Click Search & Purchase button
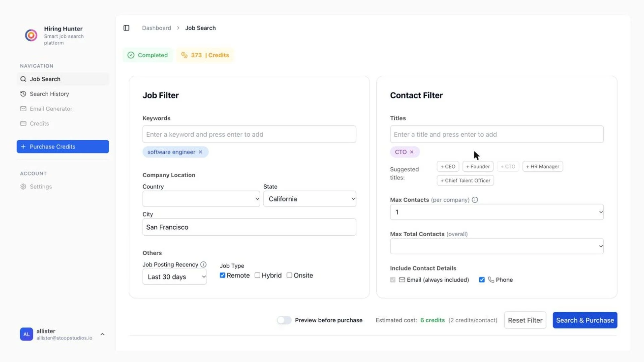The width and height of the screenshot is (644, 362). (x=585, y=320)
